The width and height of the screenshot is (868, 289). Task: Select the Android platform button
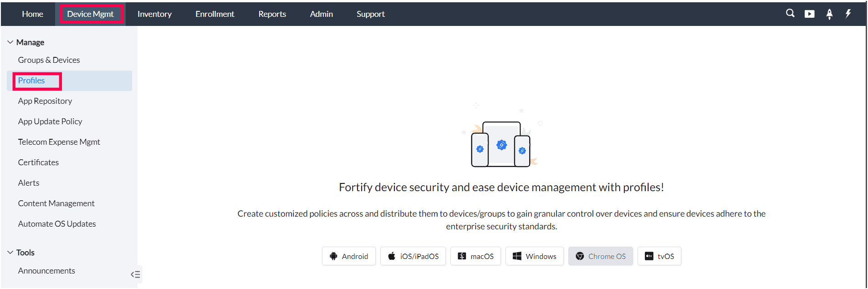pos(349,256)
